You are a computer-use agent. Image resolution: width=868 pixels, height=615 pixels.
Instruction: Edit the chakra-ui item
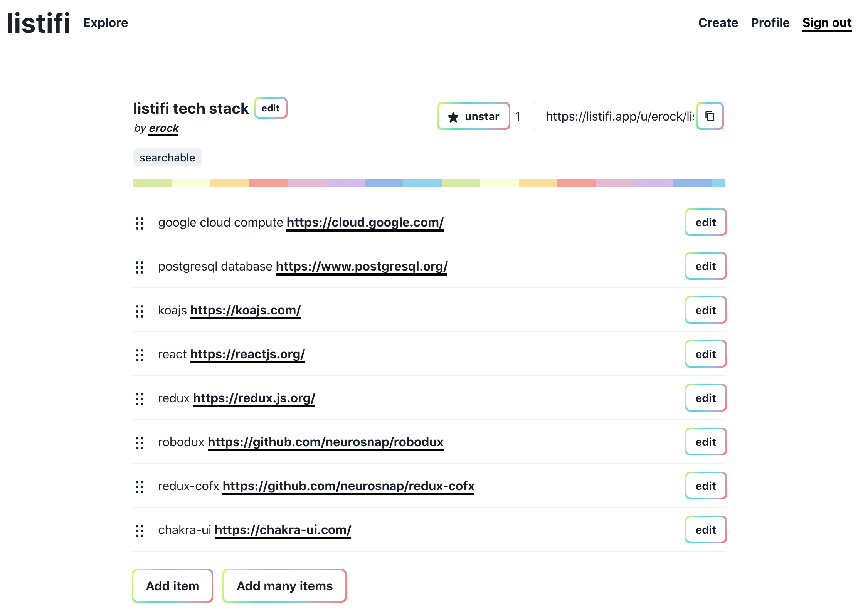pos(706,530)
